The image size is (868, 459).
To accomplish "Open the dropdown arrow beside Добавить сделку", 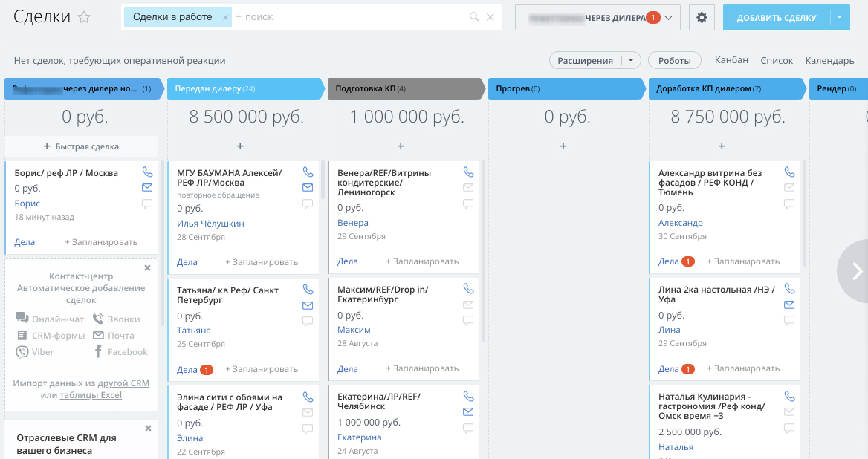I will click(840, 18).
